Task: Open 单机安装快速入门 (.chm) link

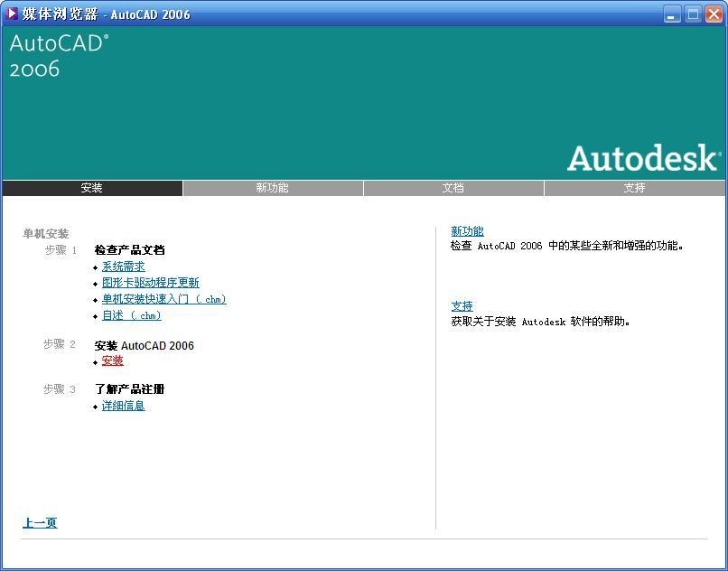Action: (163, 299)
